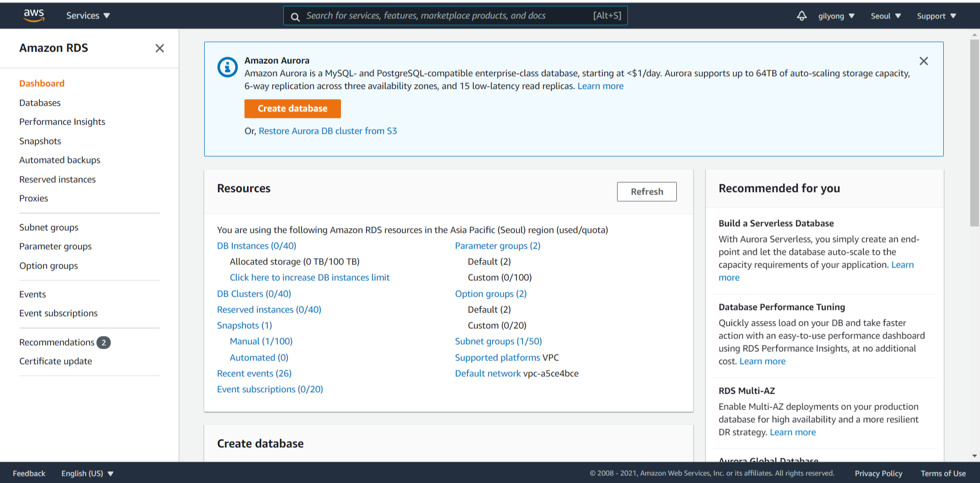Open Manual (1/100) snapshots link
Viewport: 980px width, 483px height.
(261, 341)
